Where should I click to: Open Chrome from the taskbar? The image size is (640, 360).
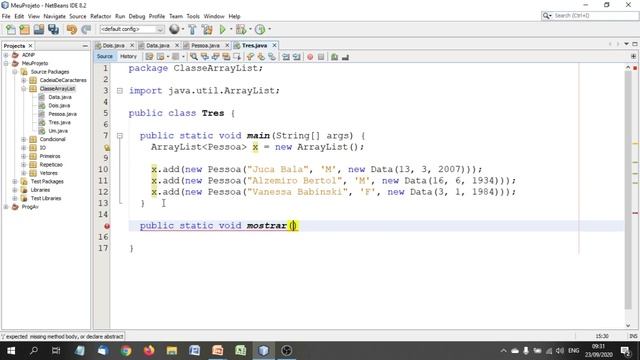[x=126, y=351]
